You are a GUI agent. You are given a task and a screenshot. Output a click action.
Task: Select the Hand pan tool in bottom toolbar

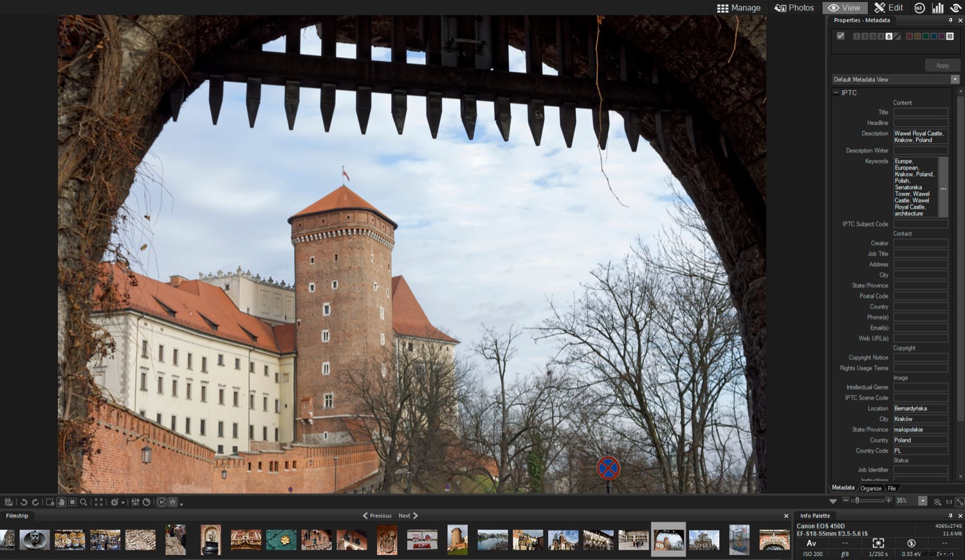[x=61, y=503]
